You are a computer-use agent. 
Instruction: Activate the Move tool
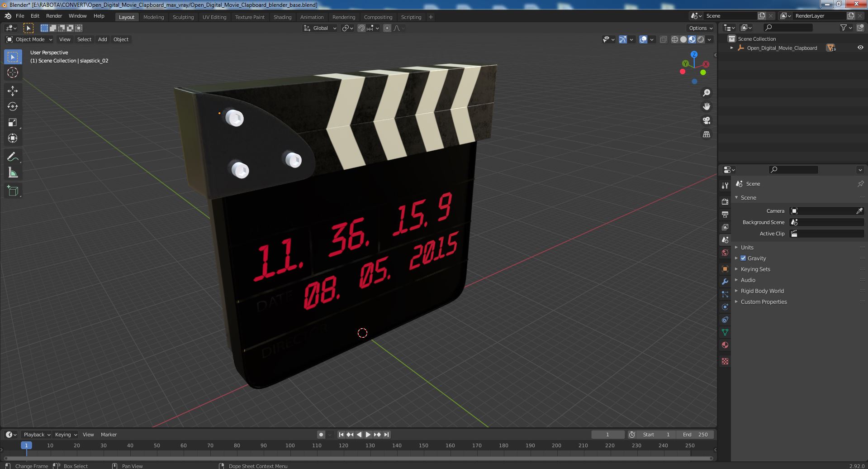[x=13, y=91]
